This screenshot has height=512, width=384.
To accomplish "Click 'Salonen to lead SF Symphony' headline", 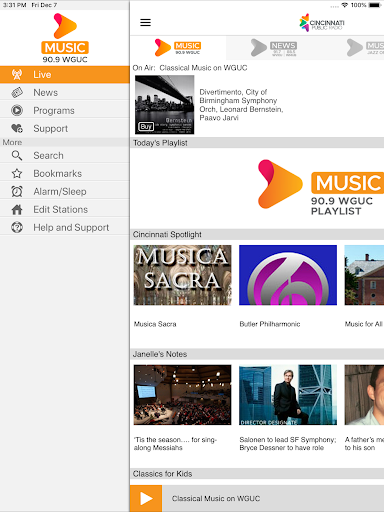I will pos(288,444).
